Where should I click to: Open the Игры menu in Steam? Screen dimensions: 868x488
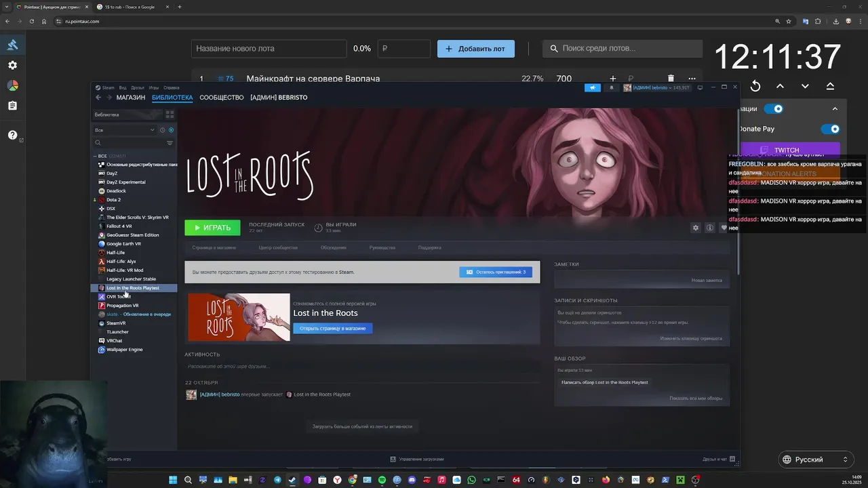154,87
